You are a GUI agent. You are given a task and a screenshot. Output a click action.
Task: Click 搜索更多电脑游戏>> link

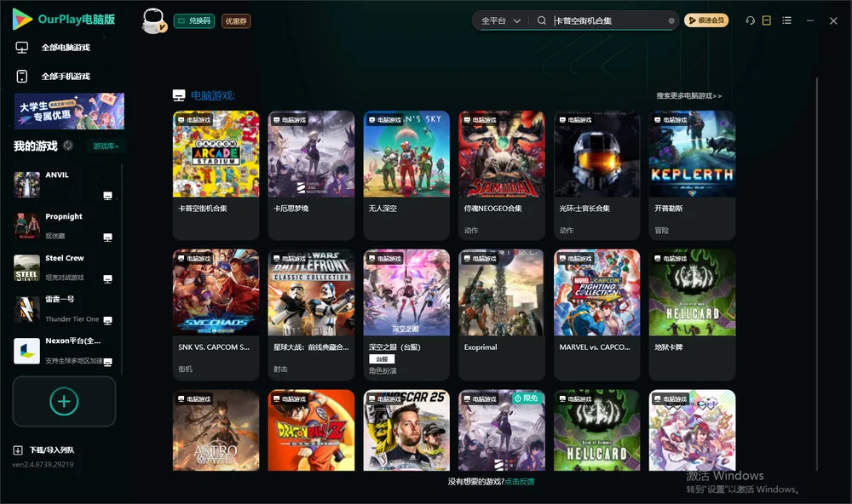click(x=688, y=95)
